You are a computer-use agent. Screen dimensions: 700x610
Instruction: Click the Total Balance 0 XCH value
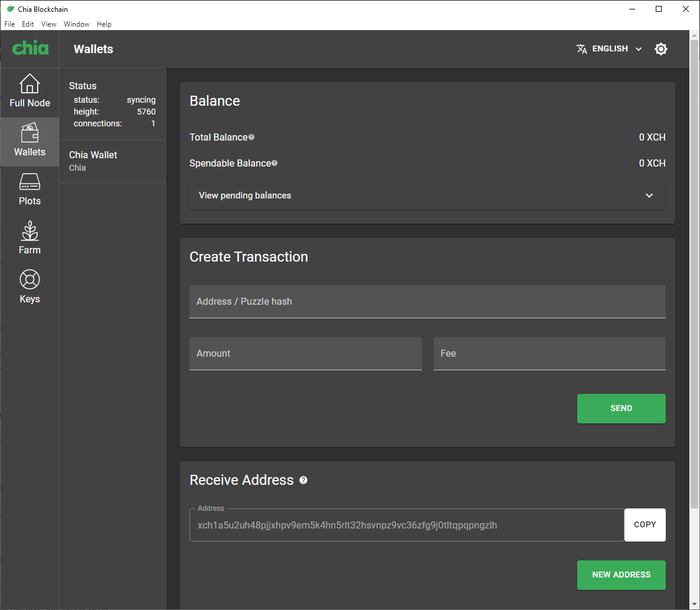652,137
